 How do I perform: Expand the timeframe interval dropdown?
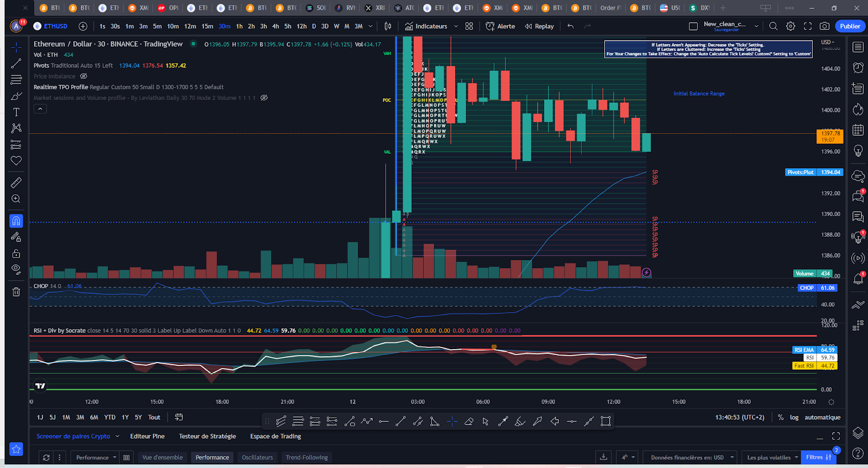tap(371, 26)
